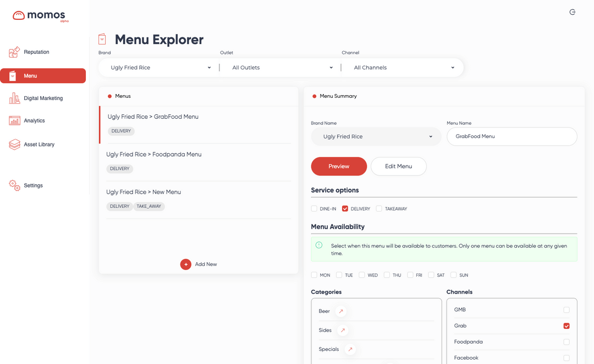594x364 pixels.
Task: Click the logout icon at top right
Action: click(573, 12)
